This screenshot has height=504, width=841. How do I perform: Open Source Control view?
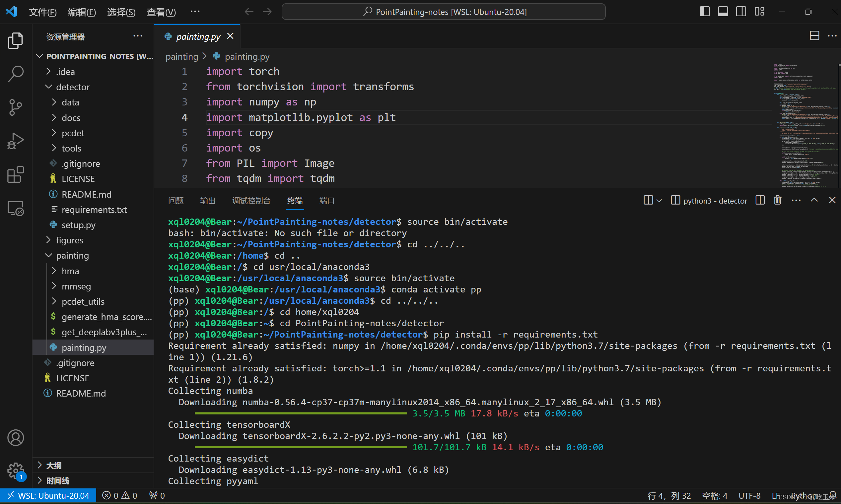(x=16, y=107)
